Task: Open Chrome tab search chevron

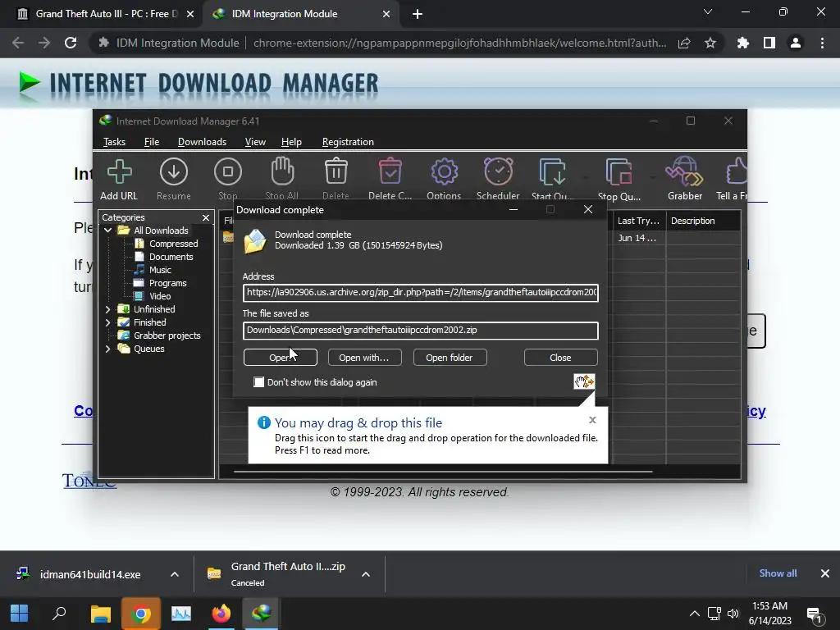Action: 708,11
